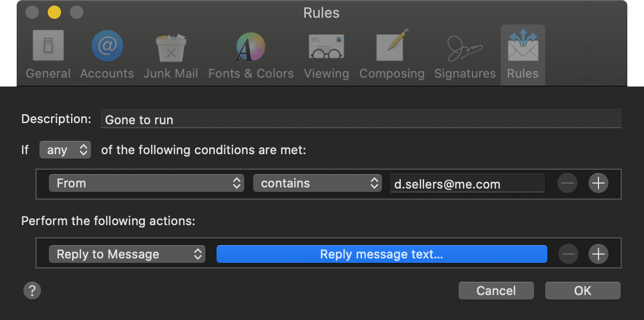This screenshot has height=320, width=644.
Task: Add another action with plus button
Action: click(598, 254)
